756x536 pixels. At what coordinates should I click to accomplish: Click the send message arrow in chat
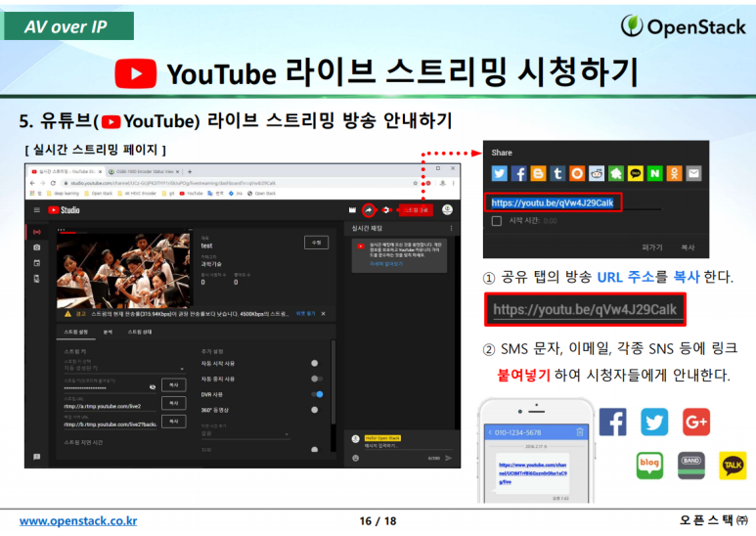448,458
